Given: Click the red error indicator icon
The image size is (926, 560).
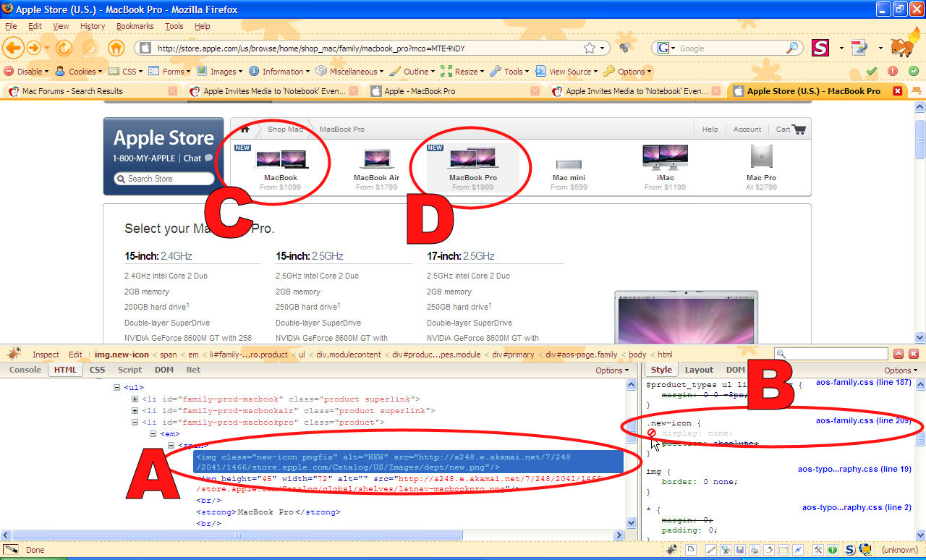Looking at the screenshot, I should [893, 71].
